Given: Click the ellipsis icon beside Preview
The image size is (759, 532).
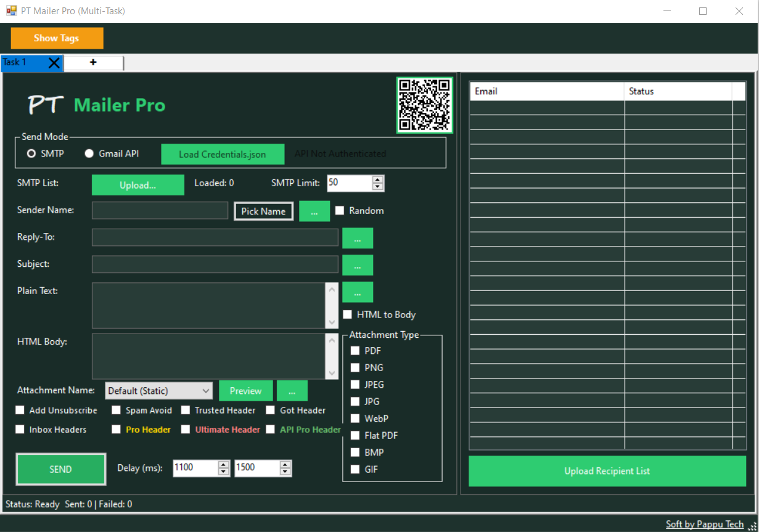Looking at the screenshot, I should 292,390.
